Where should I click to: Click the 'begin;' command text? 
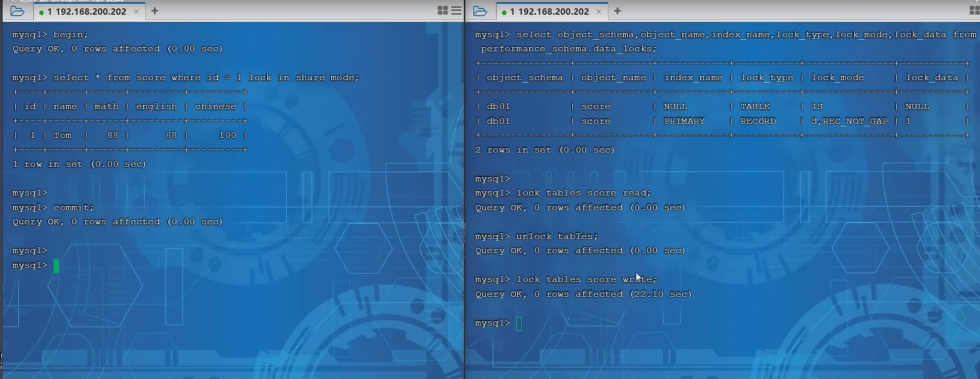71,35
